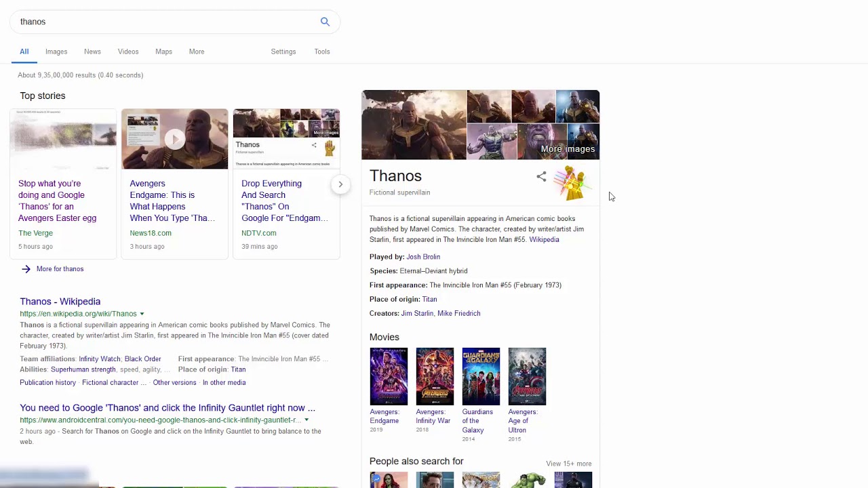Click Josh Brolin link
Viewport: 868px width, 488px height.
point(423,257)
